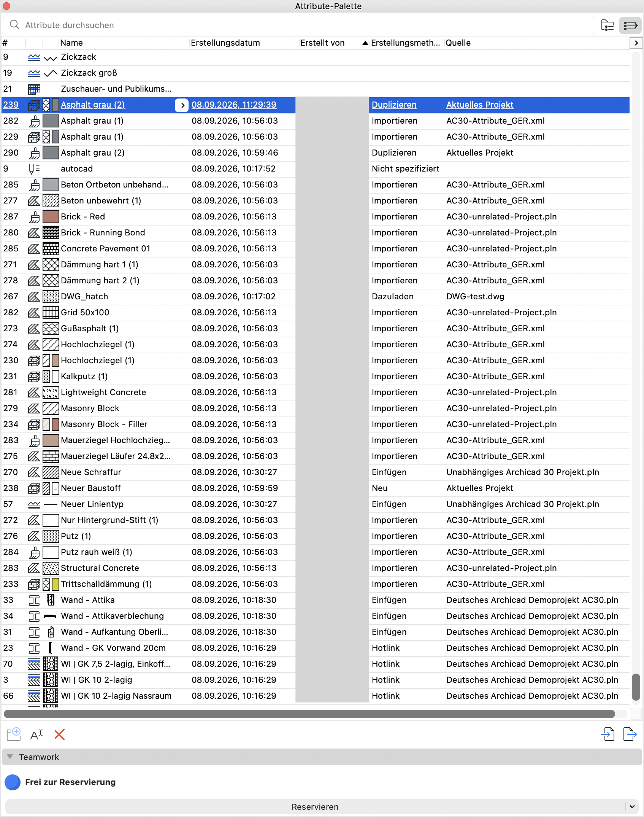Screen dimensions: 644x817
Task: Select the Lightweight Concrete row
Action: click(x=316, y=392)
